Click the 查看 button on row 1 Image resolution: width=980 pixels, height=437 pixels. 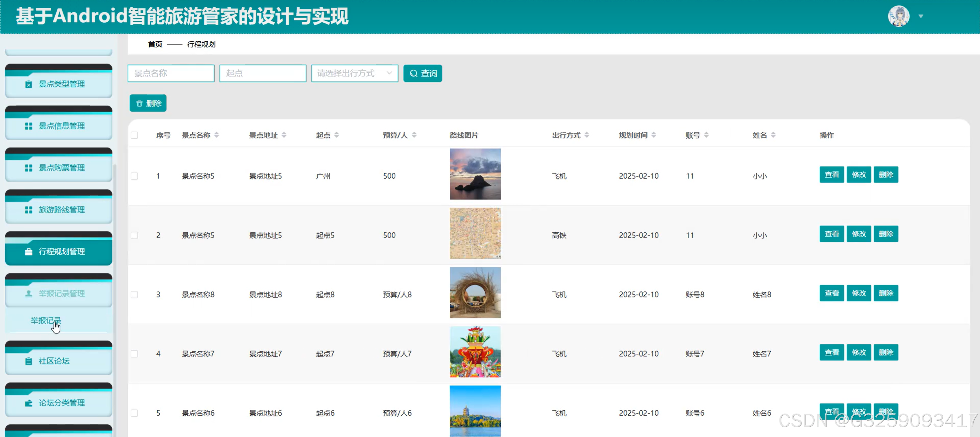[832, 174]
